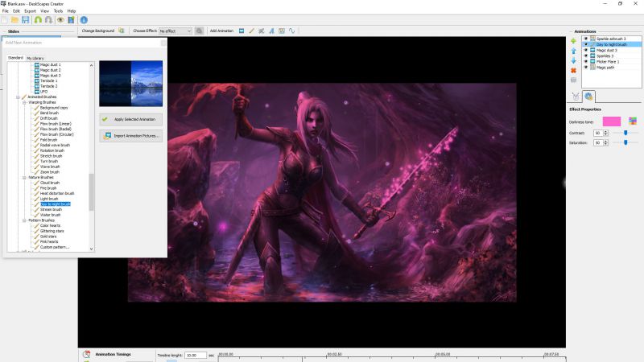The height and width of the screenshot is (362, 644).
Task: Open the Tools menu
Action: coord(58,11)
